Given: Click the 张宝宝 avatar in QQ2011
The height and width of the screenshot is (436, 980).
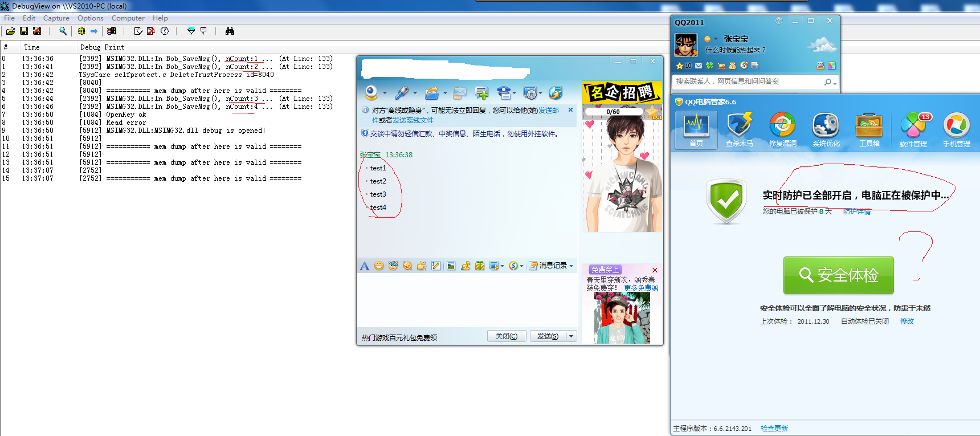Looking at the screenshot, I should point(686,45).
